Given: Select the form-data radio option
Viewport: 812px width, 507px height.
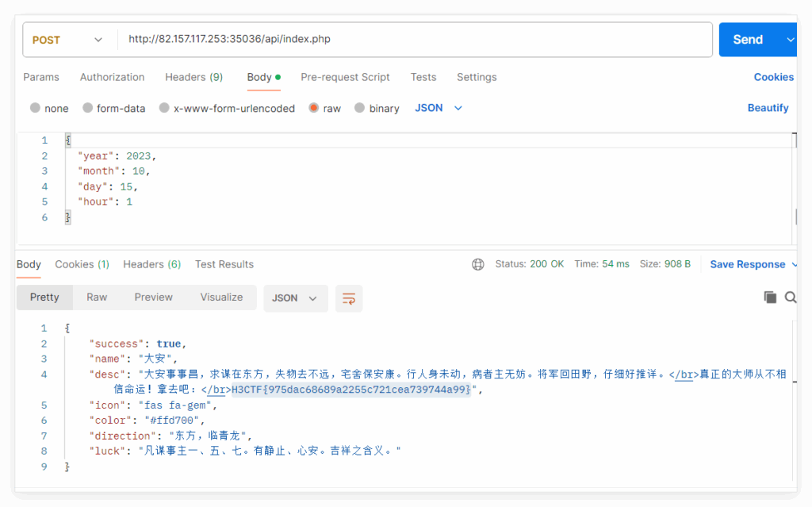Looking at the screenshot, I should tap(88, 108).
